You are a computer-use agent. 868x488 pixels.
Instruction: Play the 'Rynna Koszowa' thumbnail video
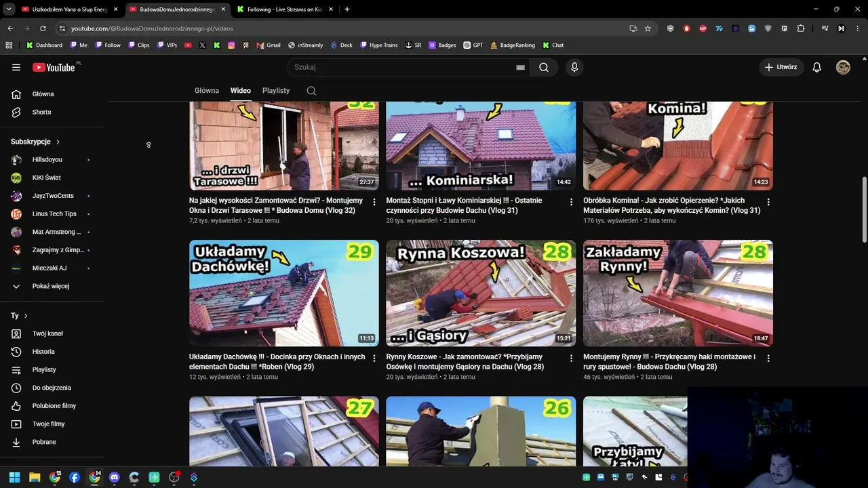481,293
